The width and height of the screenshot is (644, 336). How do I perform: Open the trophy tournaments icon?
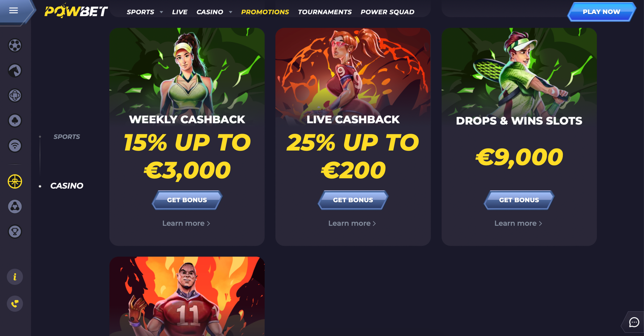(x=15, y=232)
